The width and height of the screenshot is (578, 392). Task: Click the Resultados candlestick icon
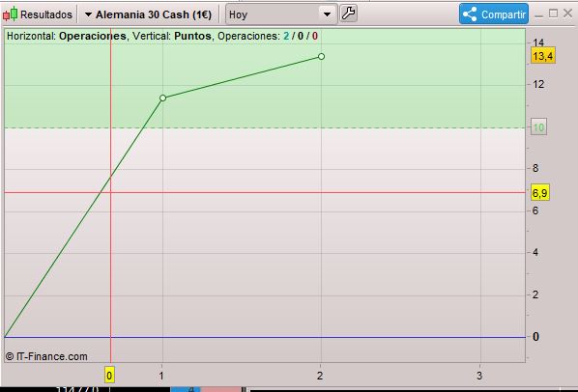click(x=11, y=14)
